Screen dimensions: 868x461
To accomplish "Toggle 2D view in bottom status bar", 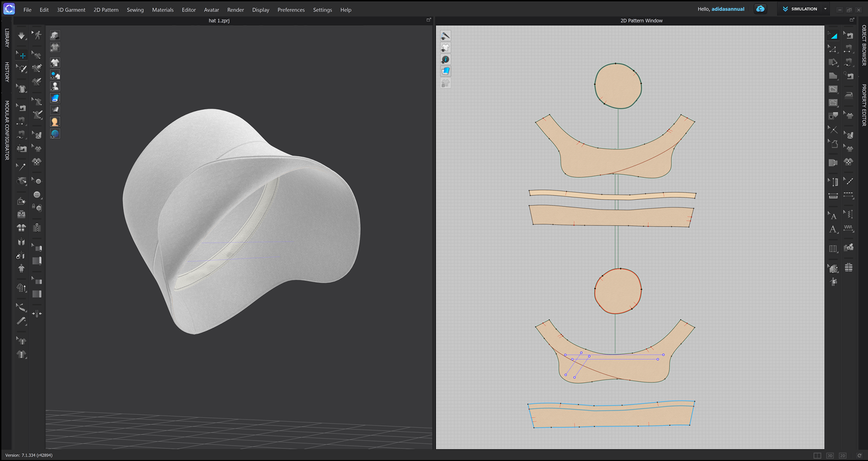I will click(x=843, y=456).
